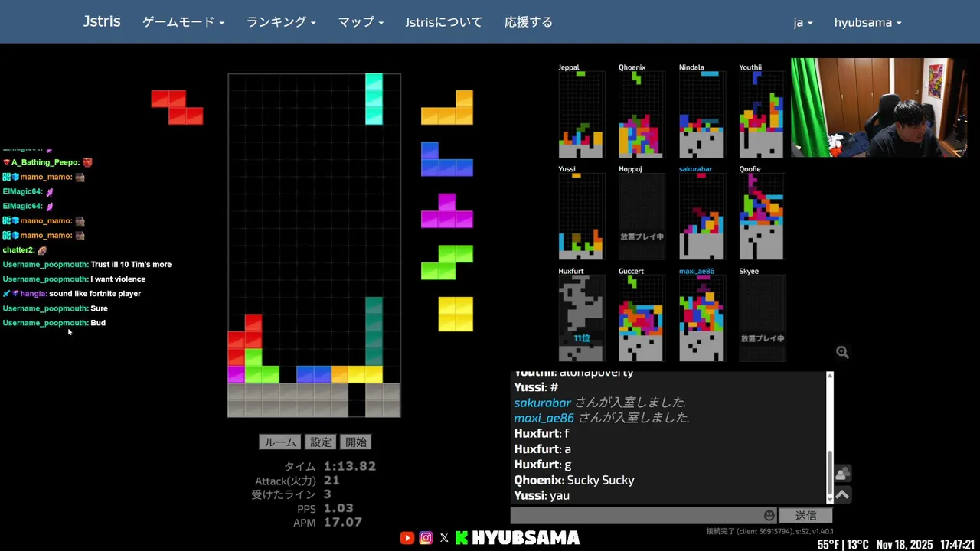The image size is (980, 551).
Task: Click the Attack(火力) value 21
Action: tap(332, 481)
